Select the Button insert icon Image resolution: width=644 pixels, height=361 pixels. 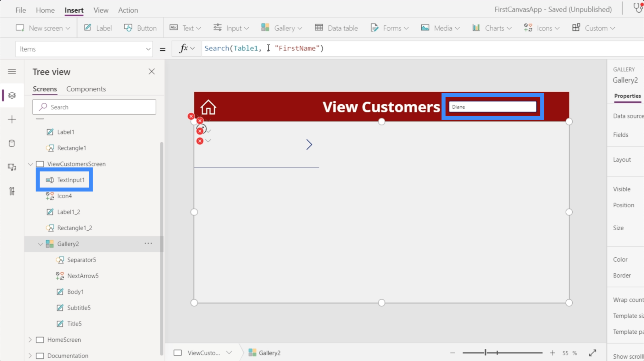140,28
